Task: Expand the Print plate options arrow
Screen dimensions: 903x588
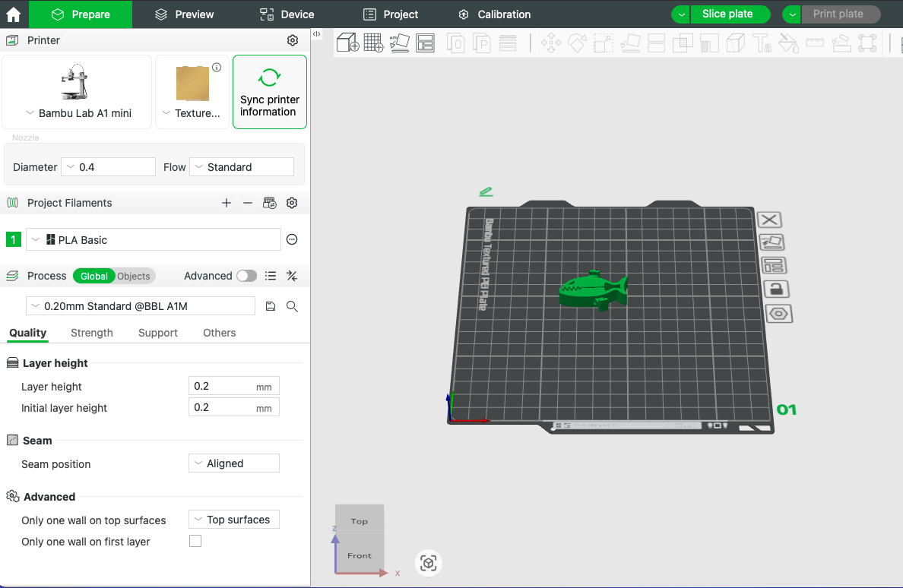Action: (x=792, y=14)
